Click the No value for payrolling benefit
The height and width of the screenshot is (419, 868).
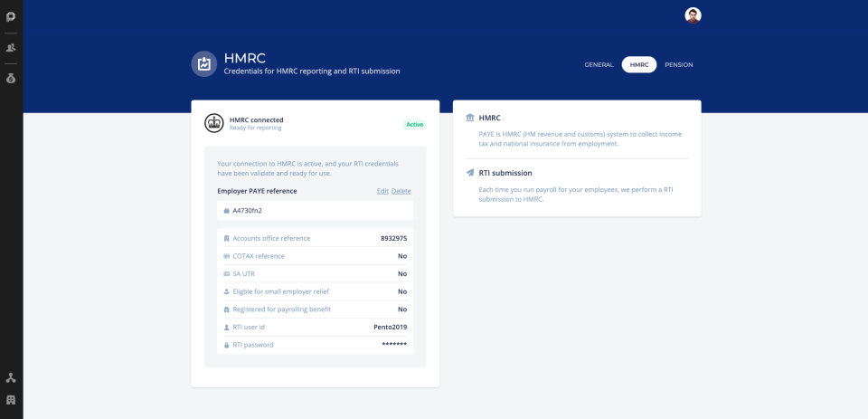click(x=402, y=309)
